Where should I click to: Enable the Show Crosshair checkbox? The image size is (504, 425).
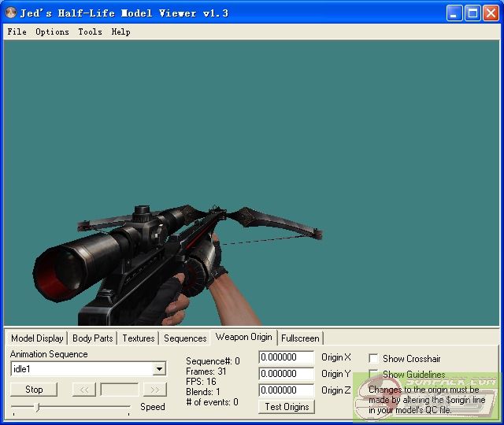click(373, 359)
